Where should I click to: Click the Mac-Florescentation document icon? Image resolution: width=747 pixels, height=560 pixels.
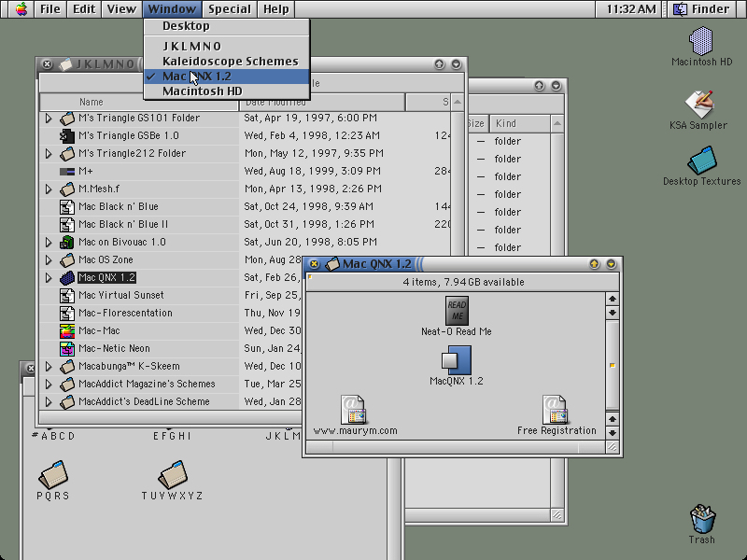point(67,314)
